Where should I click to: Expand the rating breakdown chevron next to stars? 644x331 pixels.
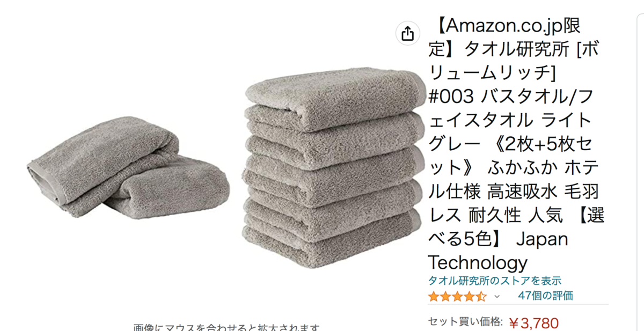point(497,296)
